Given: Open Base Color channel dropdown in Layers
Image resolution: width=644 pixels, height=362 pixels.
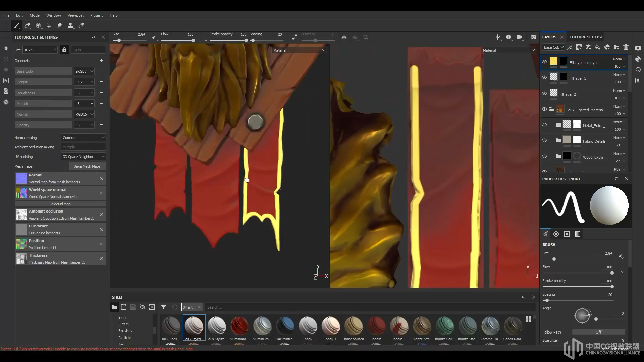Looking at the screenshot, I should coord(553,47).
